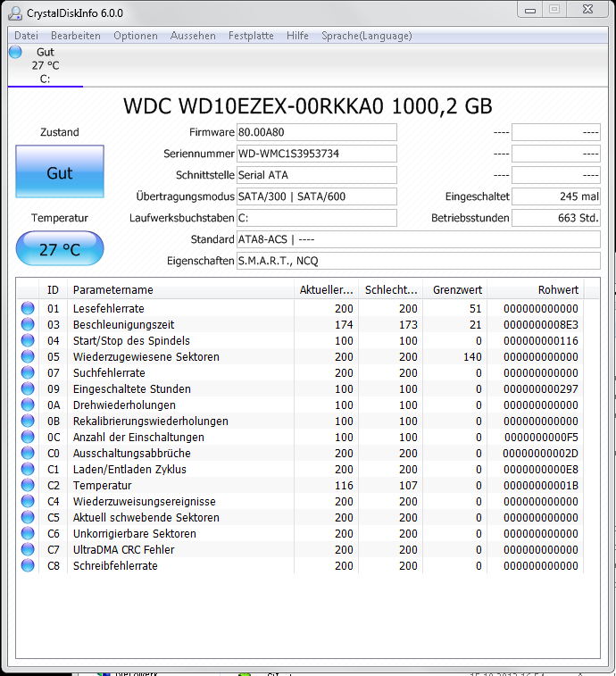Open the Aussehen menu
Screen dimensions: 616x676
[x=193, y=36]
